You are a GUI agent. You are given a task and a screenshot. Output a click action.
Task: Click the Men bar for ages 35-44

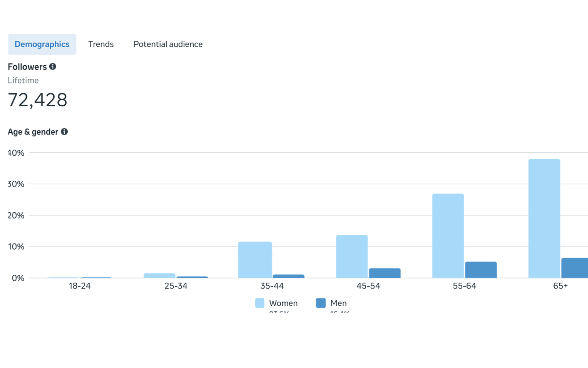tap(288, 276)
